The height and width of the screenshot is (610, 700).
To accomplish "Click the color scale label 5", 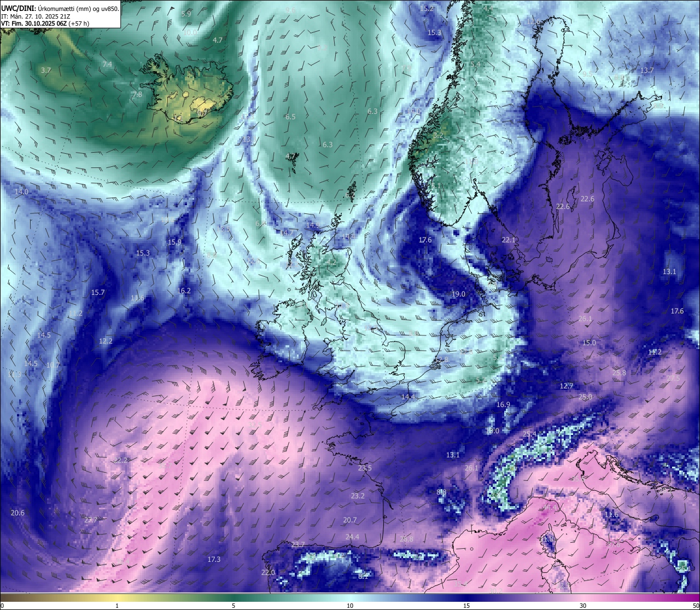I will pyautogui.click(x=234, y=606).
